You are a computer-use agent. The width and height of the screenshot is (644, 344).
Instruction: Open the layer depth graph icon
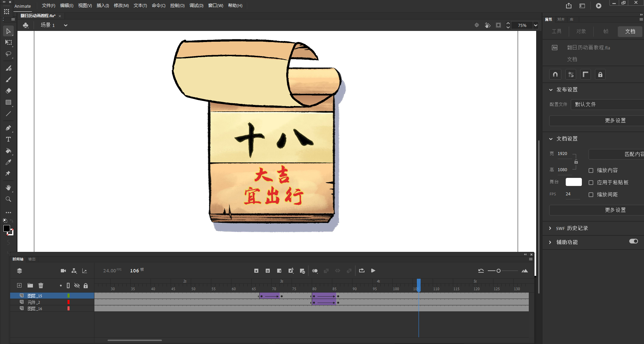(85, 271)
